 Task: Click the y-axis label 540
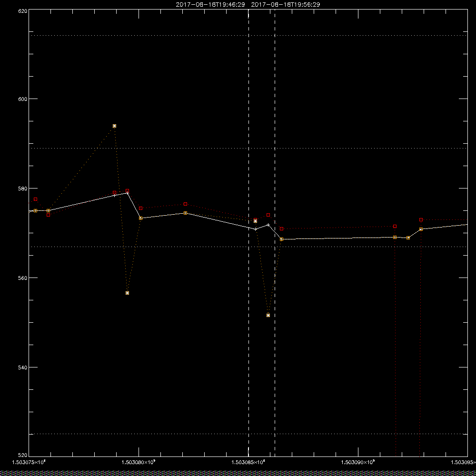(23, 367)
